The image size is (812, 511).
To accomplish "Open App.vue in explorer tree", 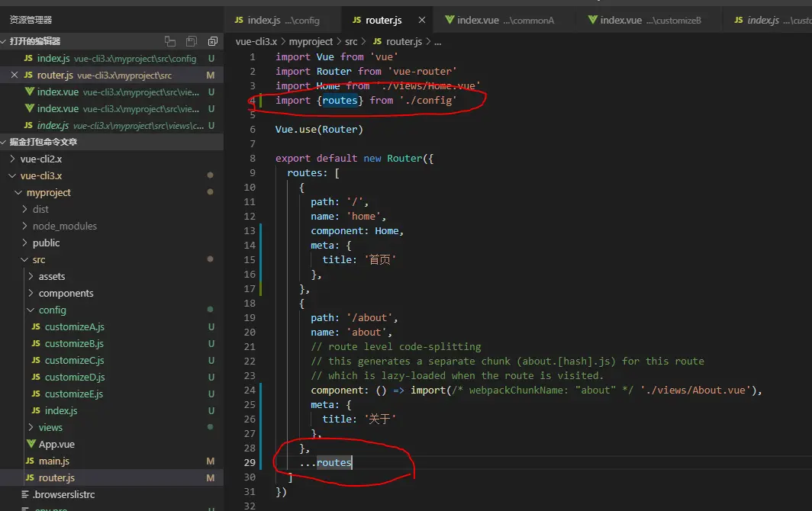I will pyautogui.click(x=56, y=444).
